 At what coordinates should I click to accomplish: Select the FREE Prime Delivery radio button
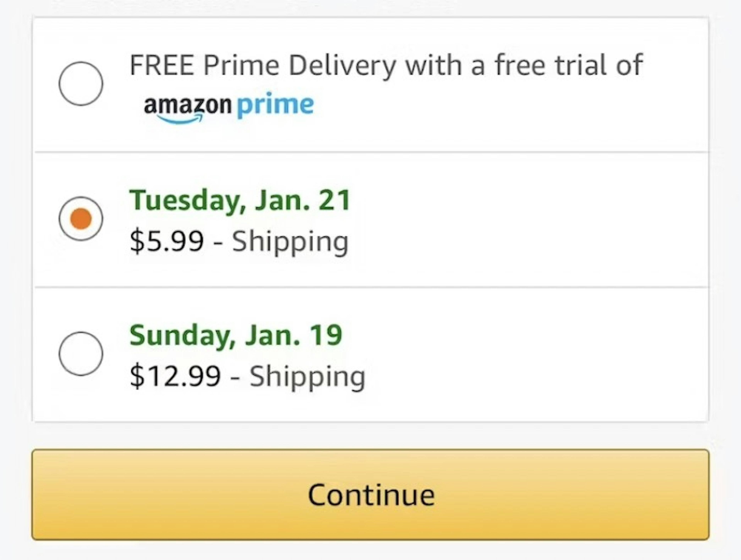(81, 83)
